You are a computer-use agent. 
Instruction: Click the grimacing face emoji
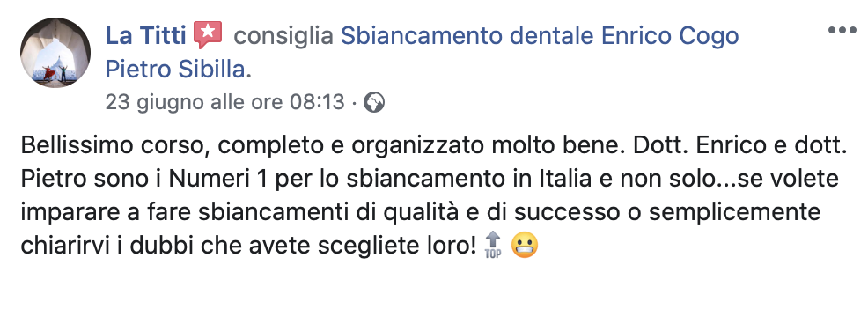coord(524,245)
